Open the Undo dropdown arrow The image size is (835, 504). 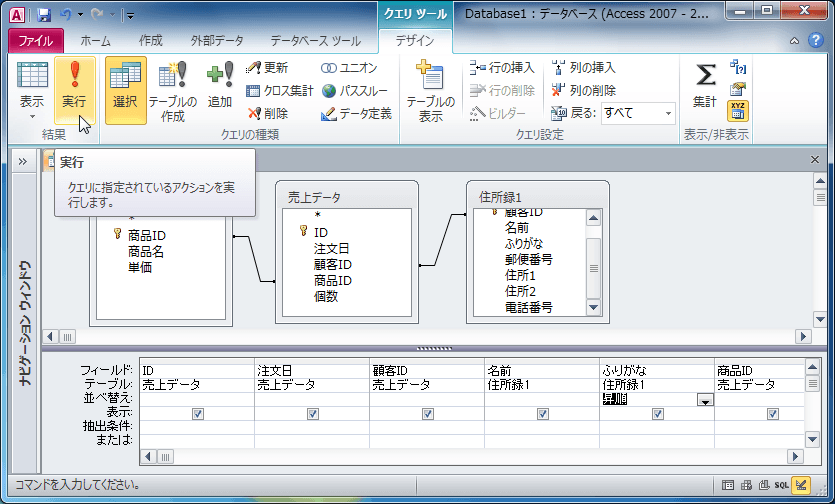tap(80, 15)
